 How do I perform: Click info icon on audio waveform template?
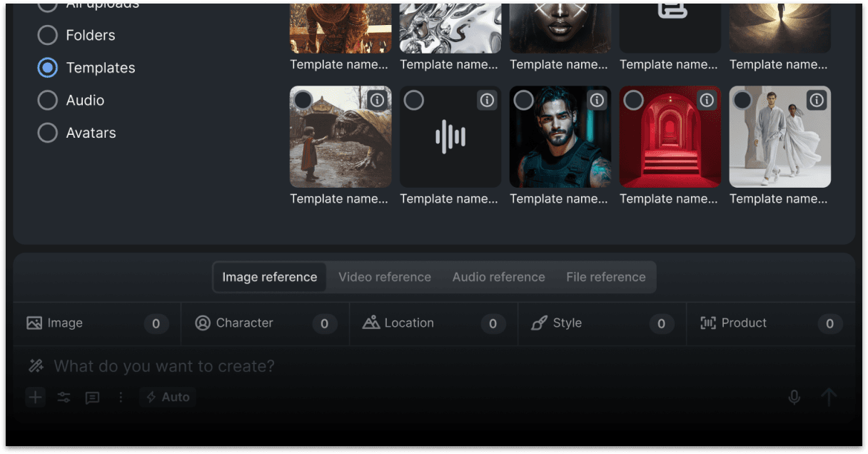[487, 101]
